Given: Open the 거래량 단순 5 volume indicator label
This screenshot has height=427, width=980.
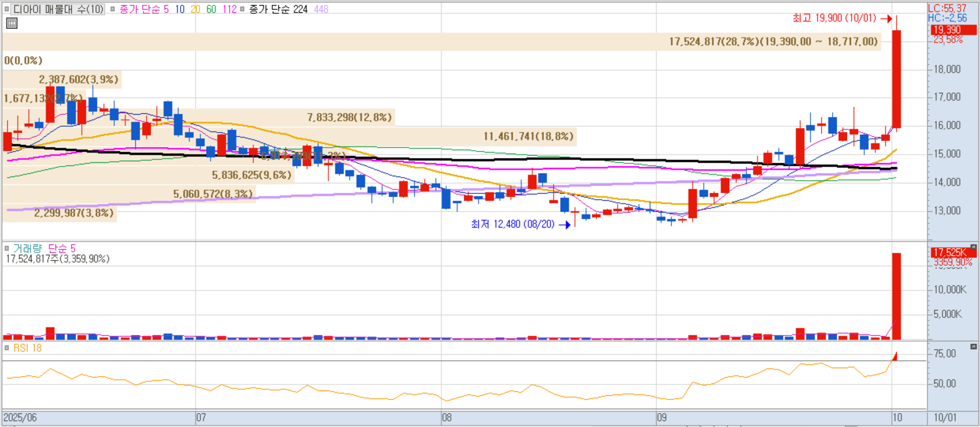Looking at the screenshot, I should pos(44,248).
